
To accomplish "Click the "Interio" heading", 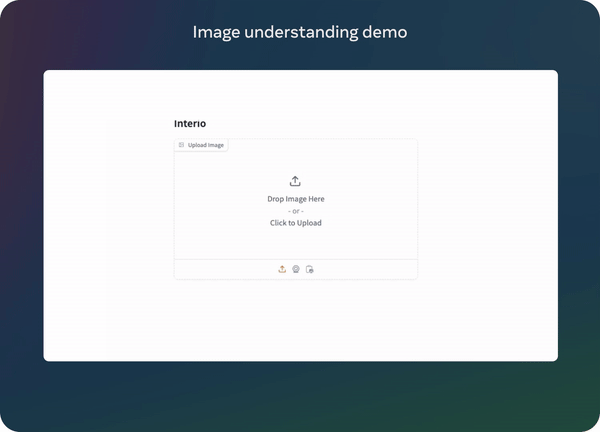I will point(190,124).
